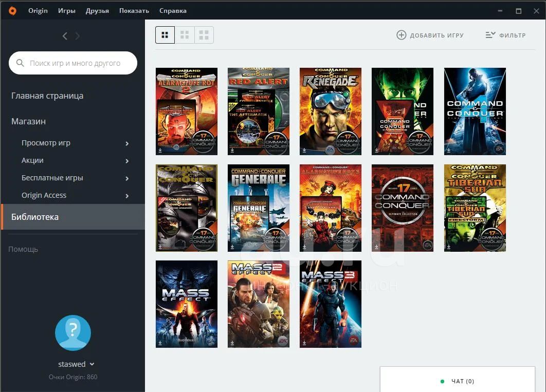Click download icon on Tiberian Sun tile
This screenshot has width=546, height=392.
(449, 247)
